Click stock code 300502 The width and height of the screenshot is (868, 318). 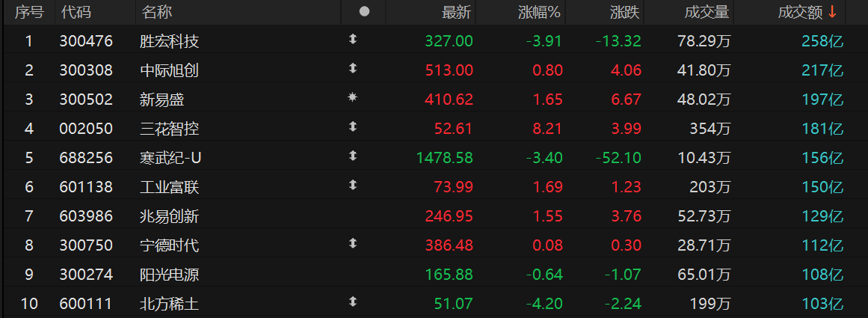point(86,100)
